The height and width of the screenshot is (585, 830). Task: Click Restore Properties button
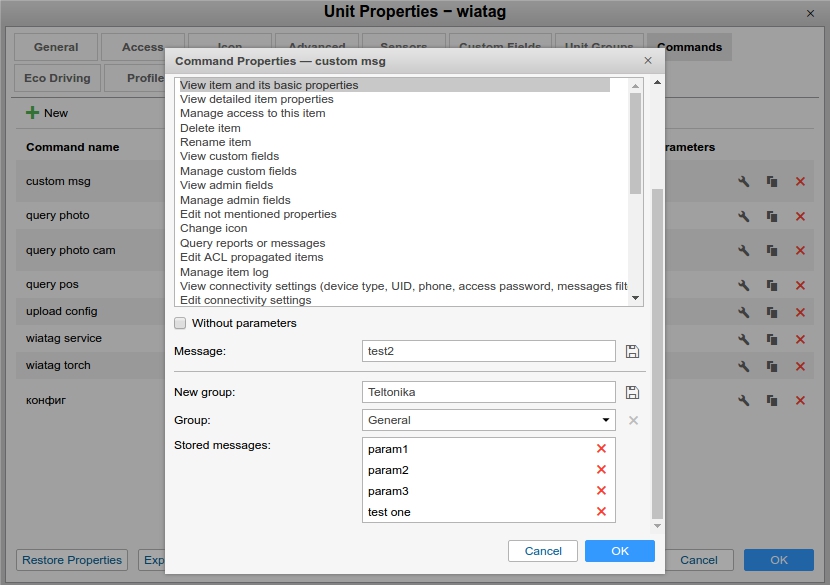click(x=72, y=560)
